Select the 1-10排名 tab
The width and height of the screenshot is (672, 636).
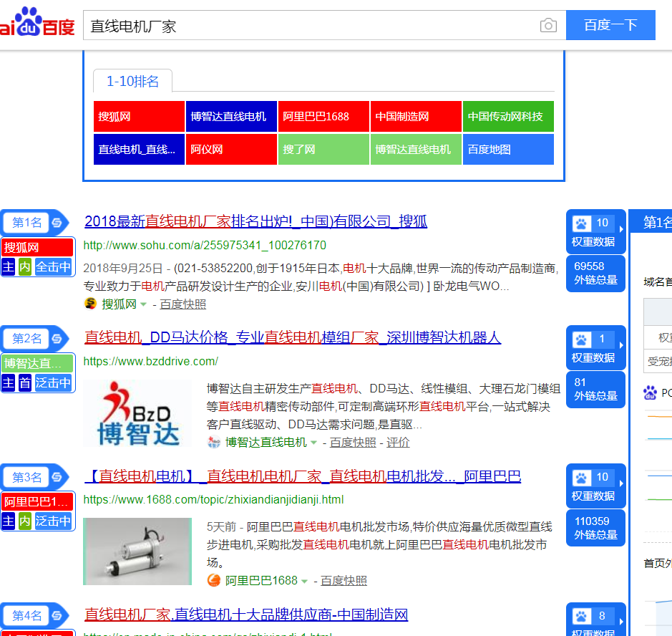click(132, 81)
